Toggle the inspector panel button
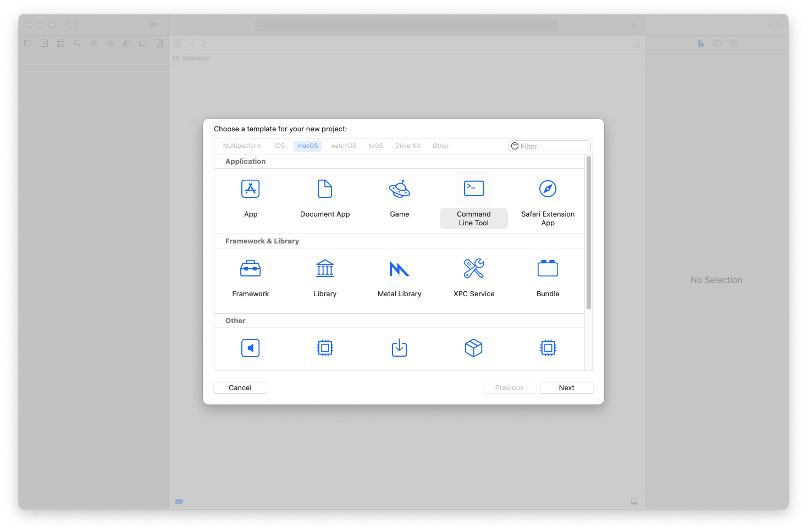This screenshot has height=532, width=807. click(774, 25)
